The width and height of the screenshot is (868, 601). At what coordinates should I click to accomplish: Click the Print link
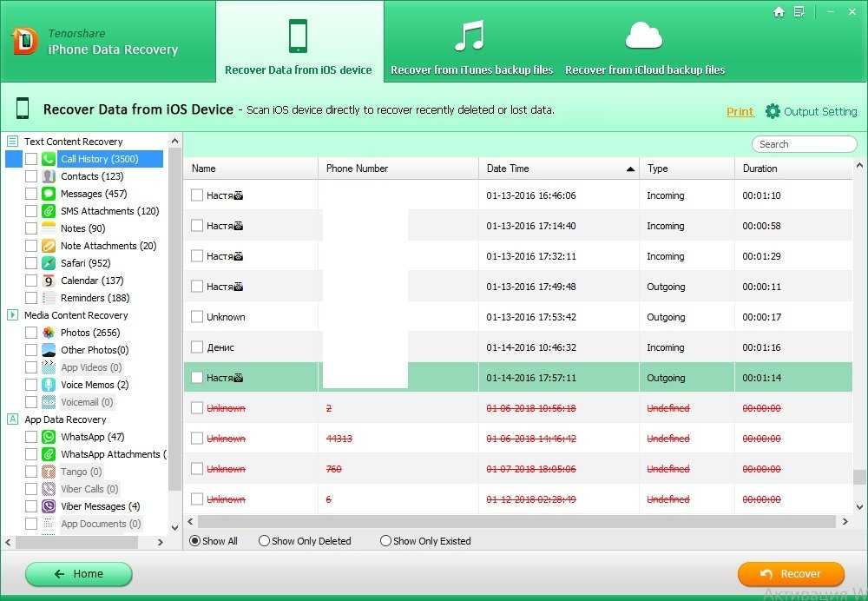[740, 111]
